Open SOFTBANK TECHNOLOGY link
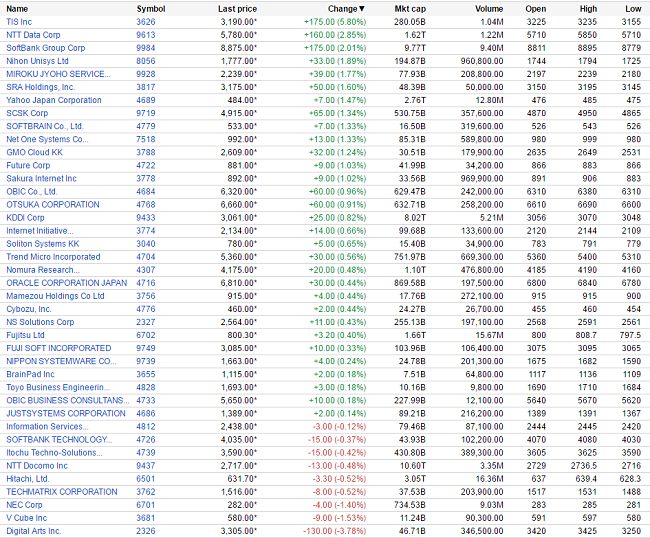 (x=59, y=440)
